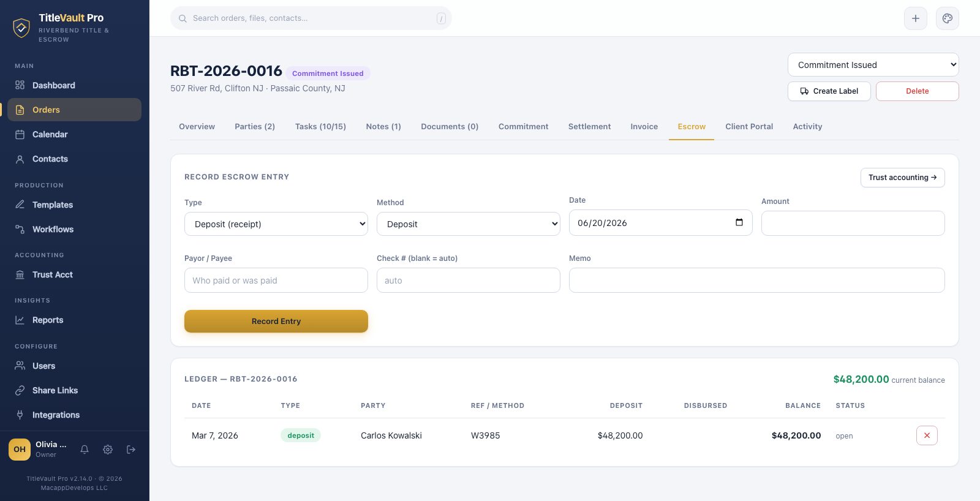
Task: Open Trust Acct under Accounting
Action: point(74,274)
